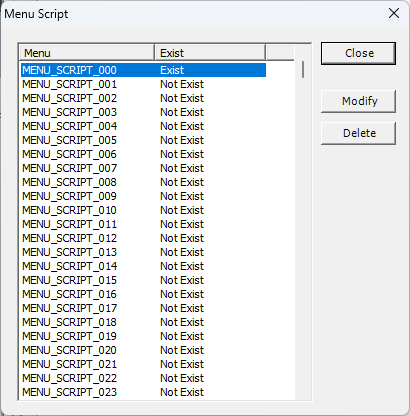Screen dimensions: 410x416
Task: Sort by the Menu column header
Action: [x=87, y=53]
